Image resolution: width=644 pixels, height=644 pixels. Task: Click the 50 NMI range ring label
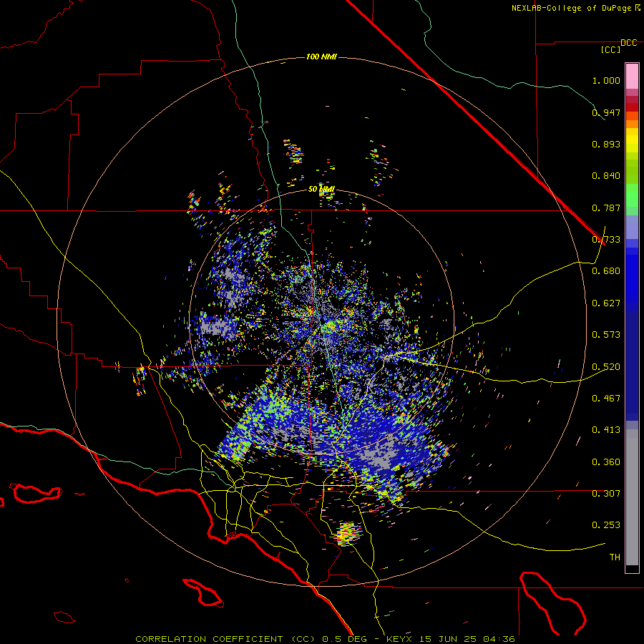point(321,190)
